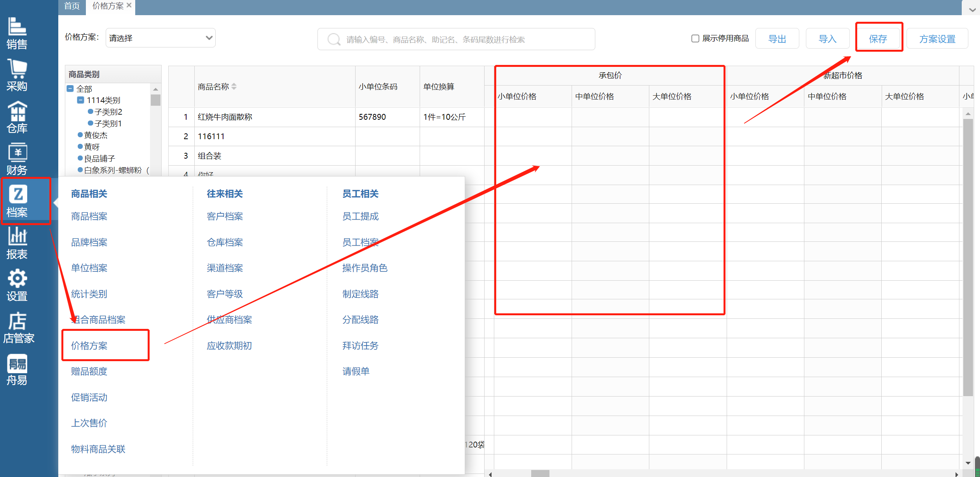Open 促销活动 menu entry

pyautogui.click(x=89, y=397)
